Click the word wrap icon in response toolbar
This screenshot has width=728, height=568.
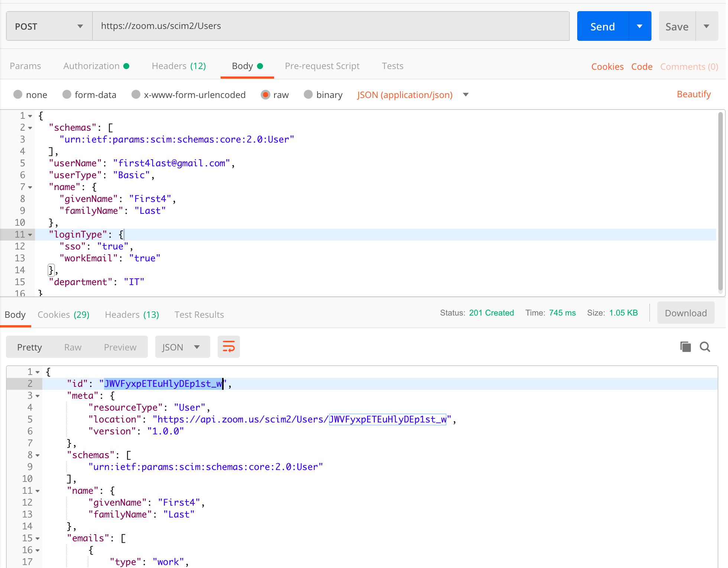tap(228, 347)
